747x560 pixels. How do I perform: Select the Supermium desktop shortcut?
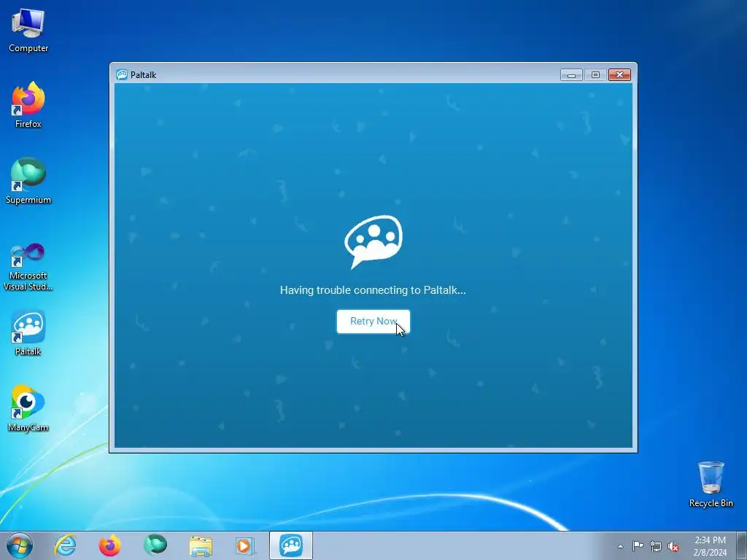[x=28, y=181]
